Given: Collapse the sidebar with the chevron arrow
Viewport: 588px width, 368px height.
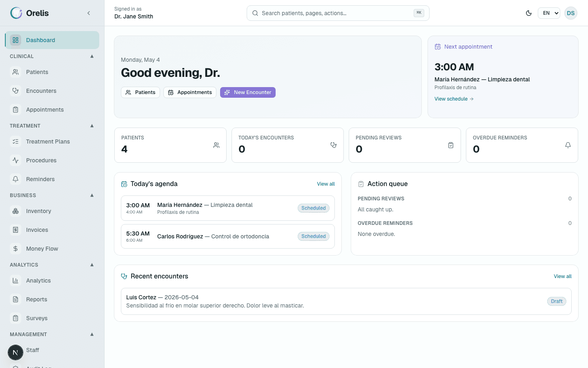Looking at the screenshot, I should tap(89, 13).
